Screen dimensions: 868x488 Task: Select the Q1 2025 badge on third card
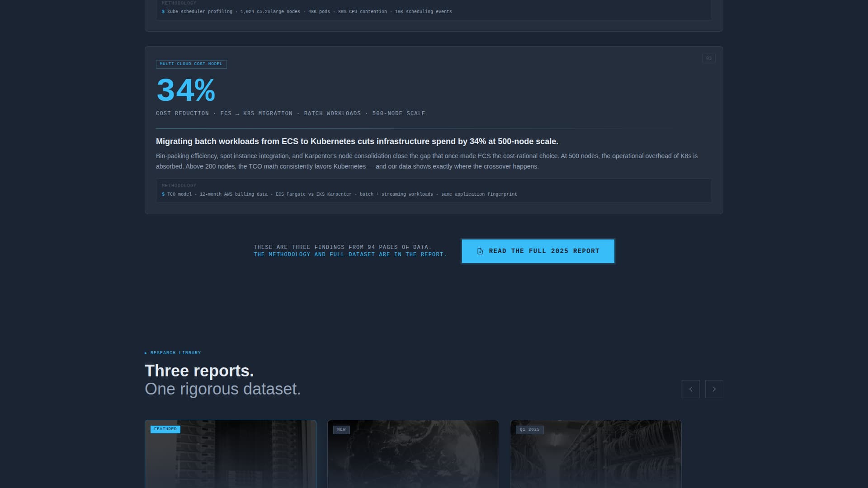click(x=529, y=430)
